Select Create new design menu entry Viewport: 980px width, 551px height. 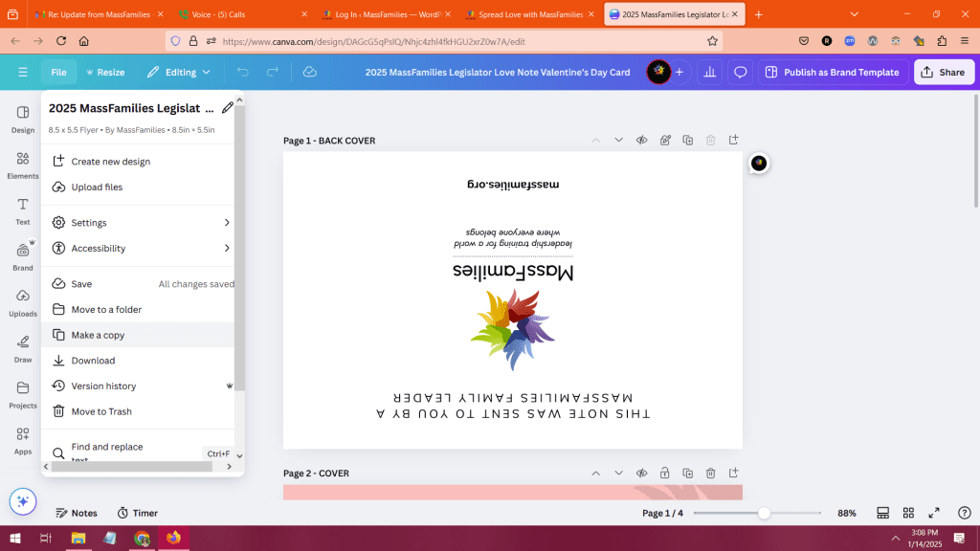(138, 161)
